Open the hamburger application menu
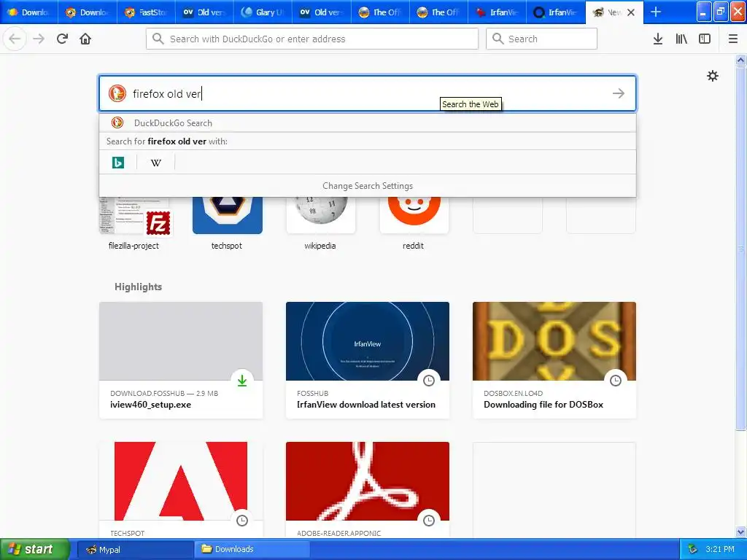 (x=733, y=39)
